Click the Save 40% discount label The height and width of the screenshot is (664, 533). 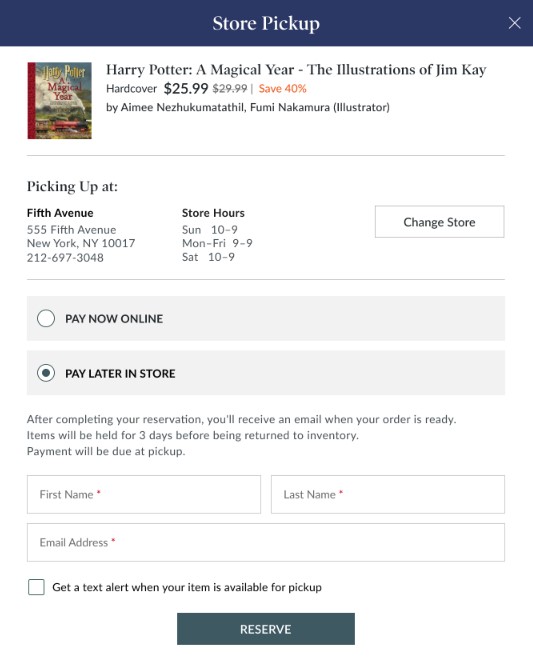click(282, 89)
